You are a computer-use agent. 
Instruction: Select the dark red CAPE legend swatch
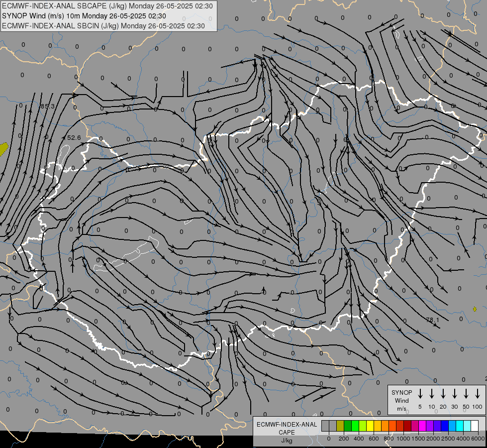(x=407, y=426)
